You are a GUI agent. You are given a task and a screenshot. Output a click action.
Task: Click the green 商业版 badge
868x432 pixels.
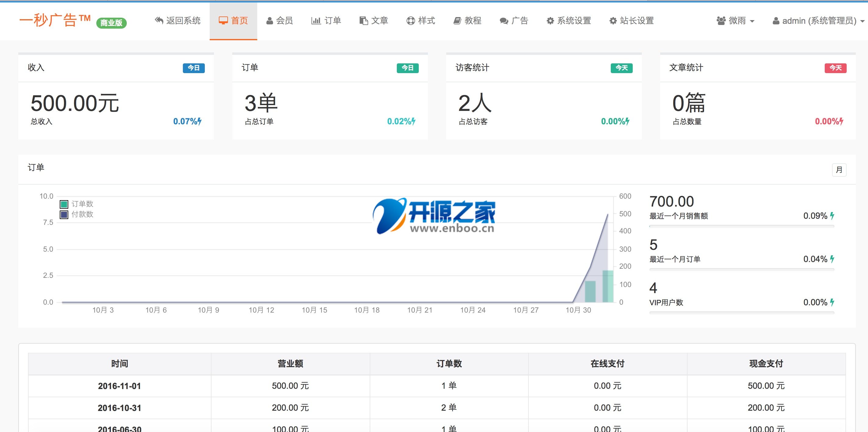point(112,23)
